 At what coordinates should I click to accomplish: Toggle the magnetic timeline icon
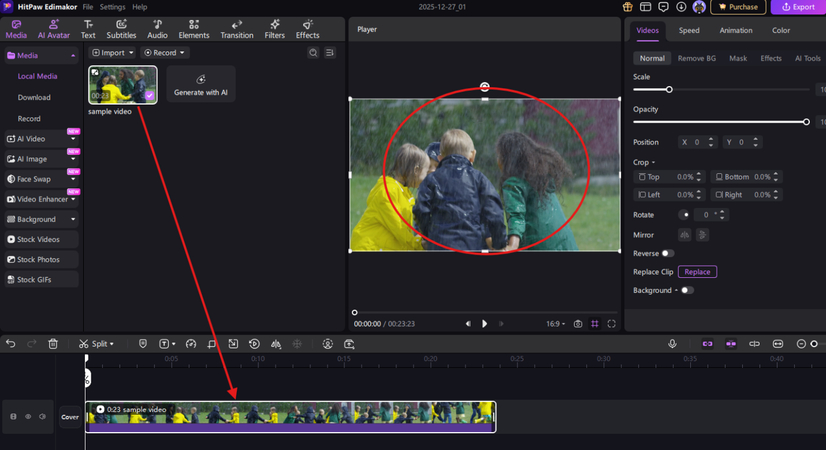pyautogui.click(x=754, y=344)
